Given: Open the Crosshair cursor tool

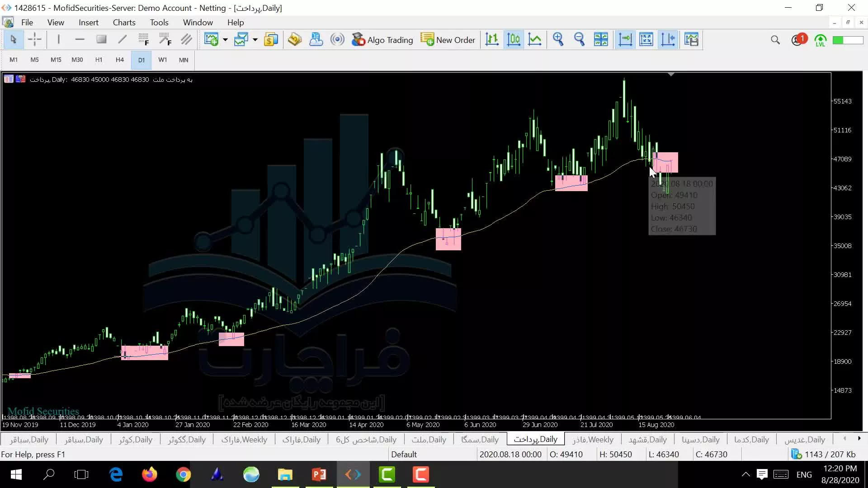Looking at the screenshot, I should [34, 39].
